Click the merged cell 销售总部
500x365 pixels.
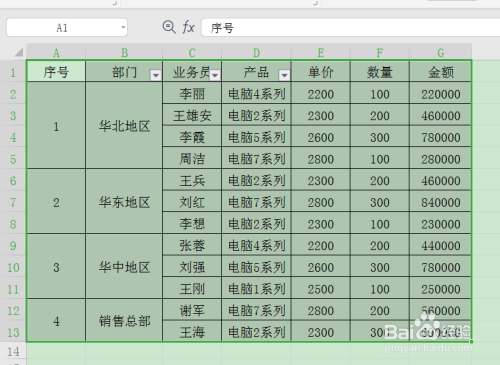[x=124, y=321]
